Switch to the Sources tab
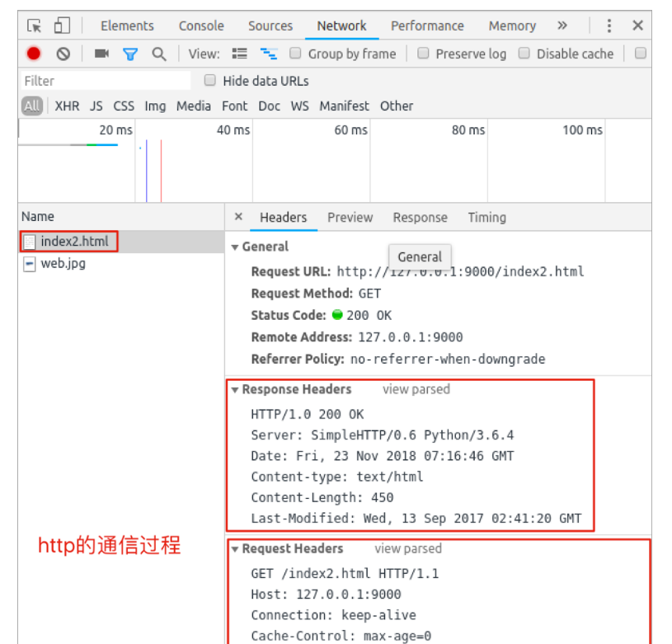 tap(270, 26)
